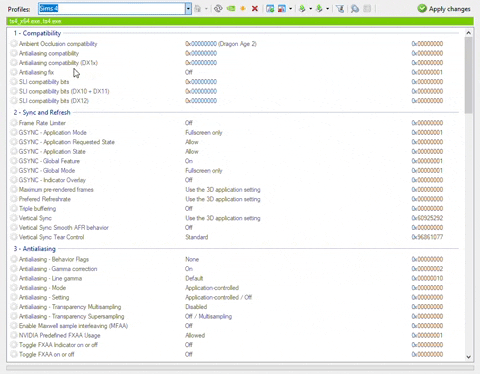Click None value of Antialiasing - Behavior Flags
The width and height of the screenshot is (480, 374).
192,259
